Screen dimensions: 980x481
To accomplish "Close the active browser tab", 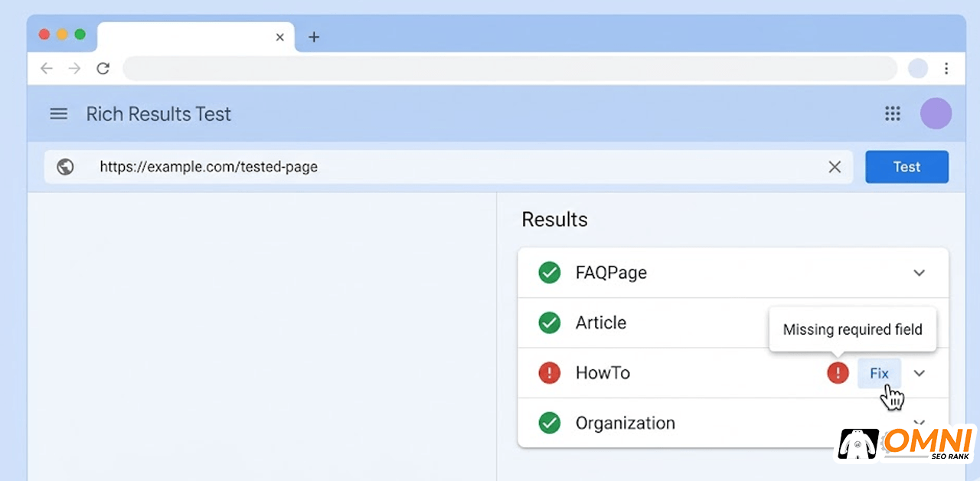I will coord(279,37).
